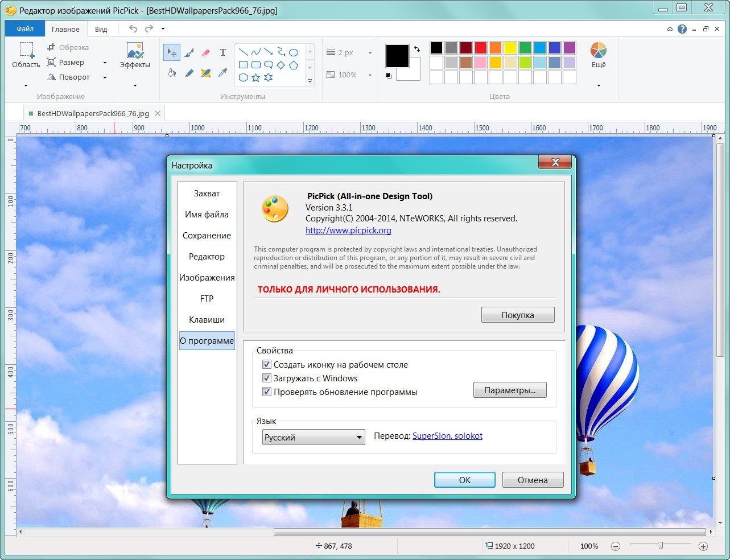Switch to the Главное ribbon tab

click(65, 29)
